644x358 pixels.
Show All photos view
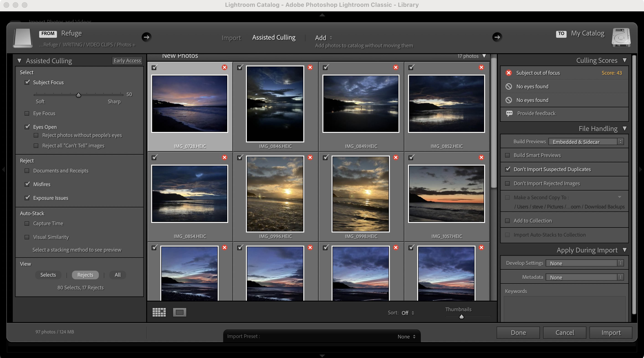pyautogui.click(x=118, y=275)
